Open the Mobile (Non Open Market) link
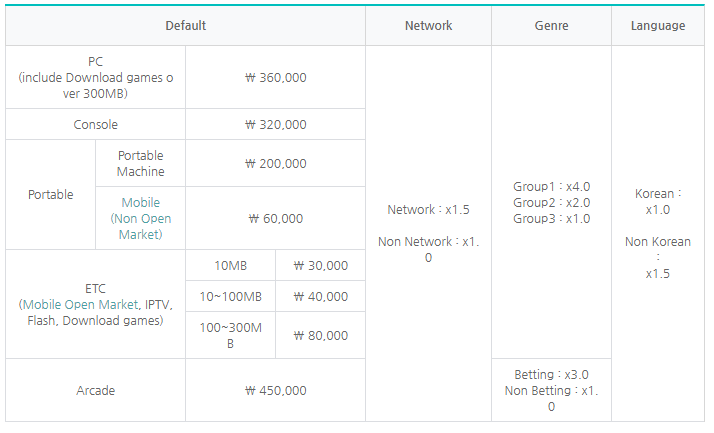This screenshot has width=714, height=433. coord(140,218)
